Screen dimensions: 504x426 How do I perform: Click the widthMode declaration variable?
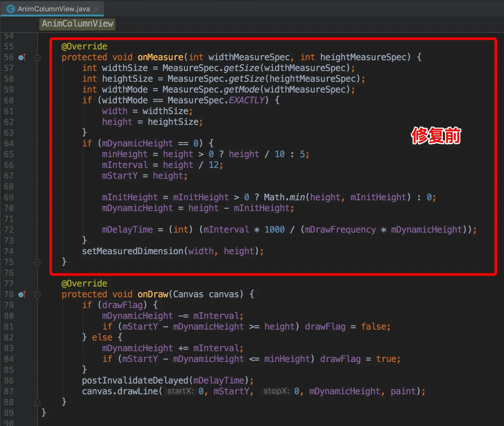[x=125, y=90]
